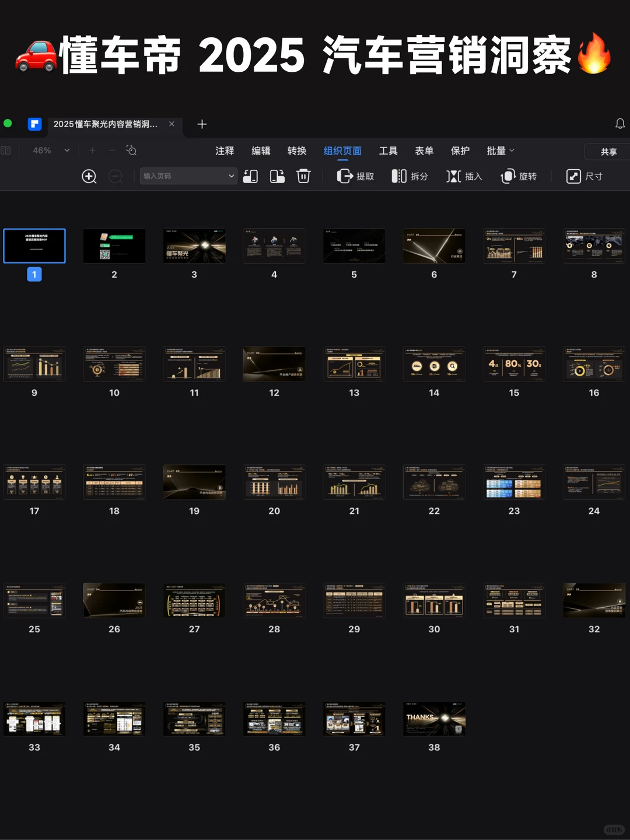Switch to the 编辑 tab
Screen dimensions: 630x840
coord(261,150)
